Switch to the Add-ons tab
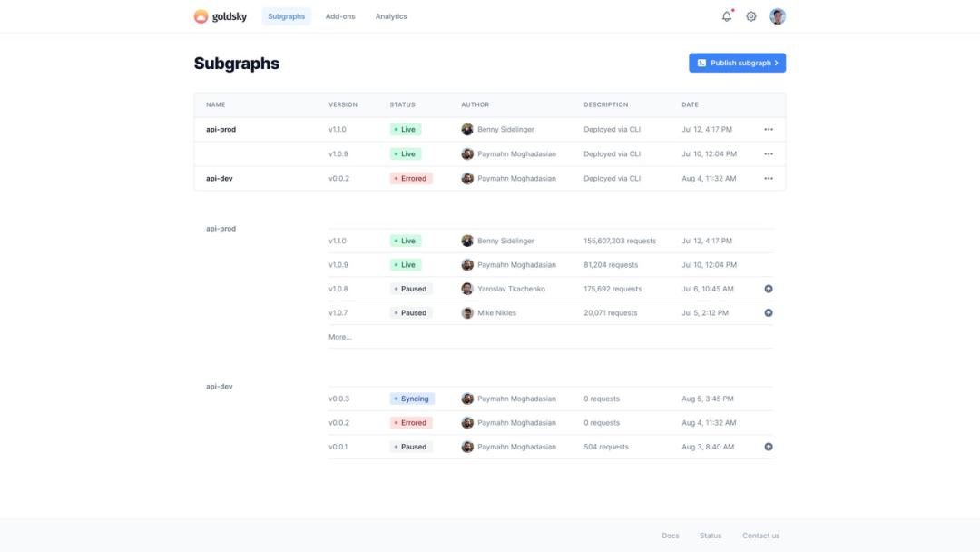 pyautogui.click(x=340, y=16)
